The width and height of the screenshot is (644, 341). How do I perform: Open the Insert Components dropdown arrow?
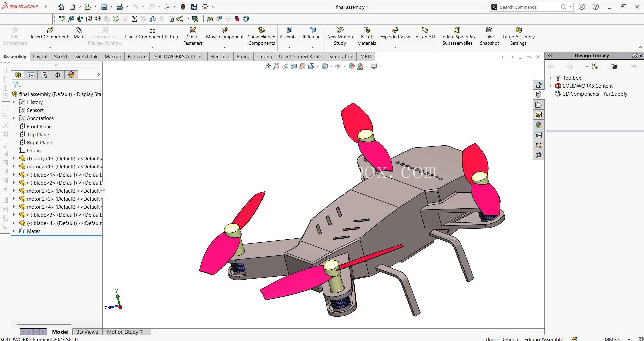[50, 47]
